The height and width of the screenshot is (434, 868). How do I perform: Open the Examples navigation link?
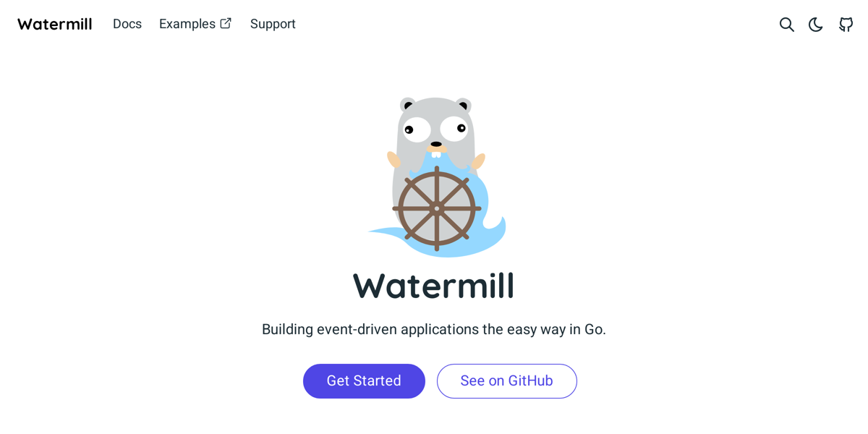click(187, 24)
